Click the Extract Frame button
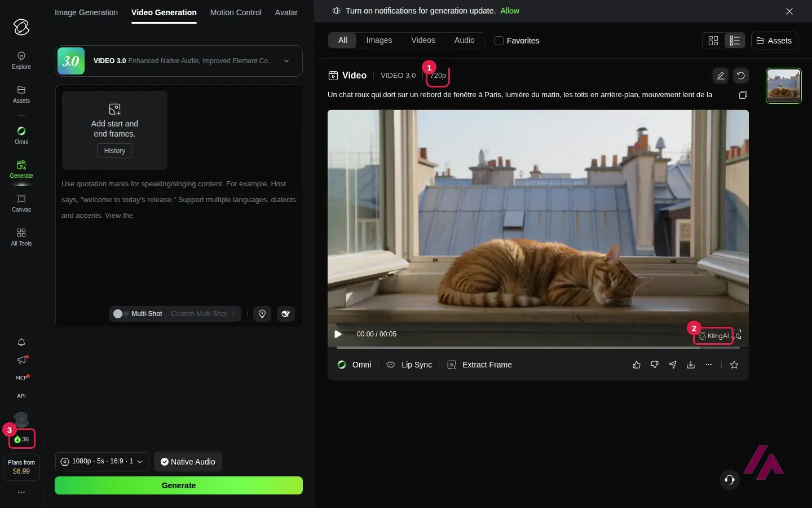Viewport: 812px width, 508px height. tap(479, 365)
